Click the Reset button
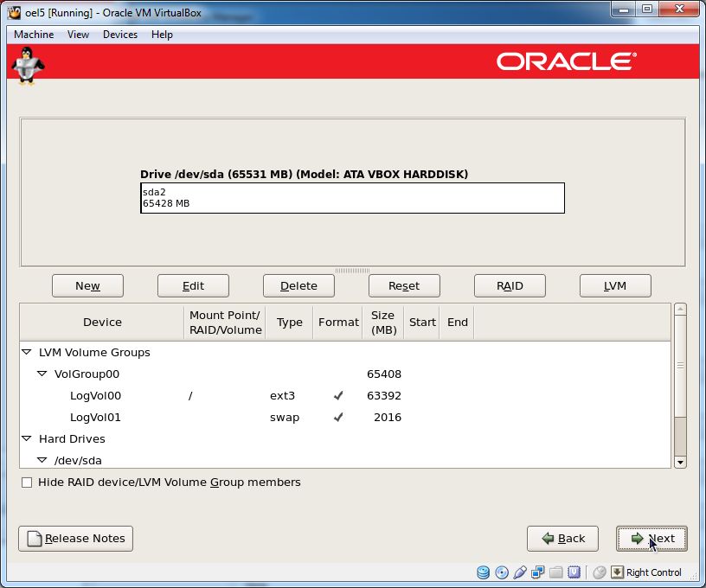706x588 pixels. [404, 285]
